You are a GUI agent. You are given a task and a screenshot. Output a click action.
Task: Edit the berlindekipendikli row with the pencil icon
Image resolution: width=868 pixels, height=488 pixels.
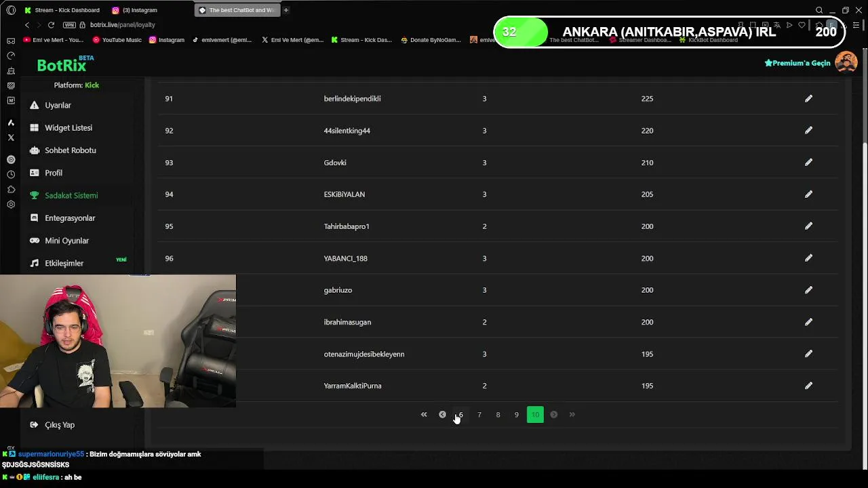(808, 98)
